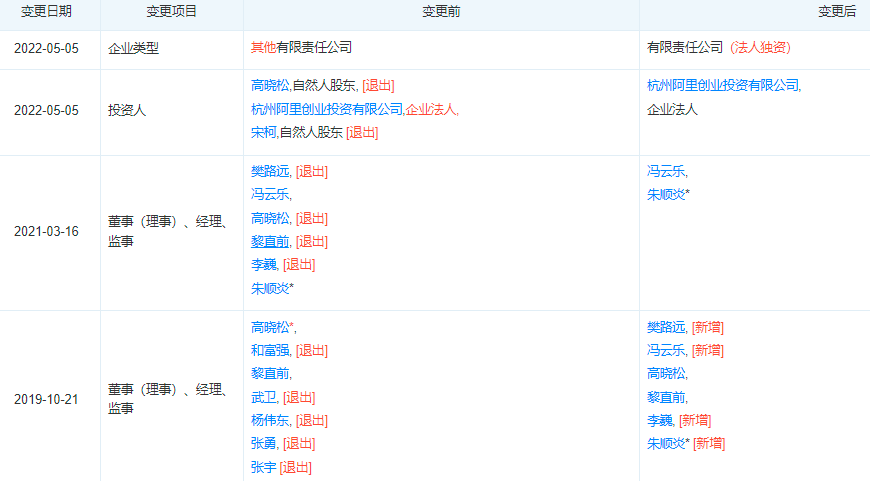The image size is (870, 481).
Task: Click 樊路远 marked 新增 in the 2019-10-21 row
Action: (x=666, y=327)
